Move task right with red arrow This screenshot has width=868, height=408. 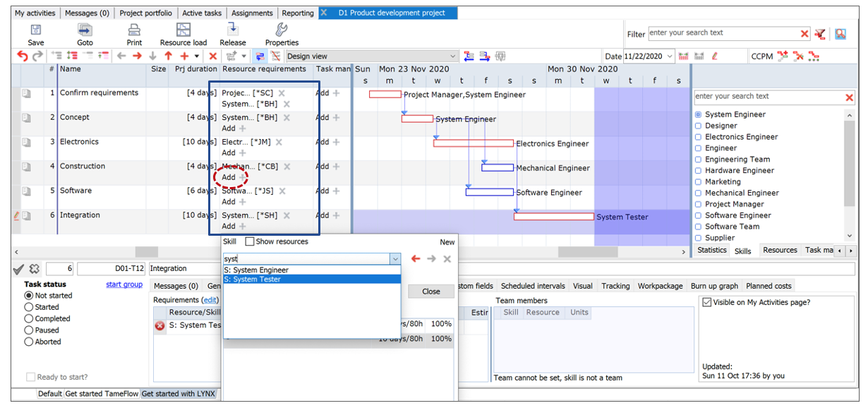(137, 56)
